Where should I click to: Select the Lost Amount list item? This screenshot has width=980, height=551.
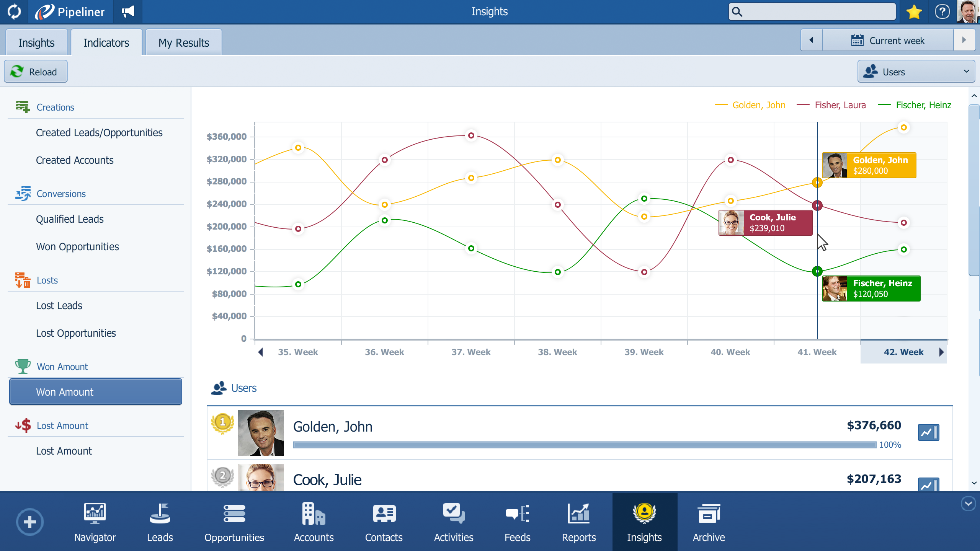coord(64,451)
